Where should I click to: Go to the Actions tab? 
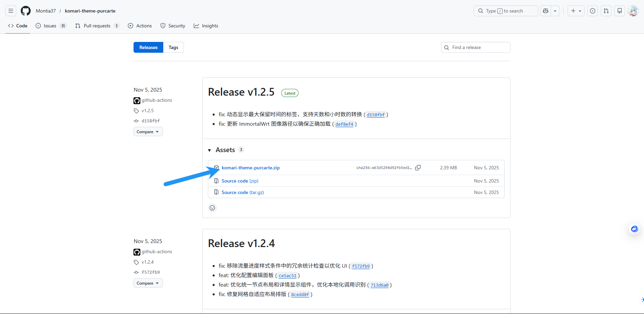(x=140, y=26)
